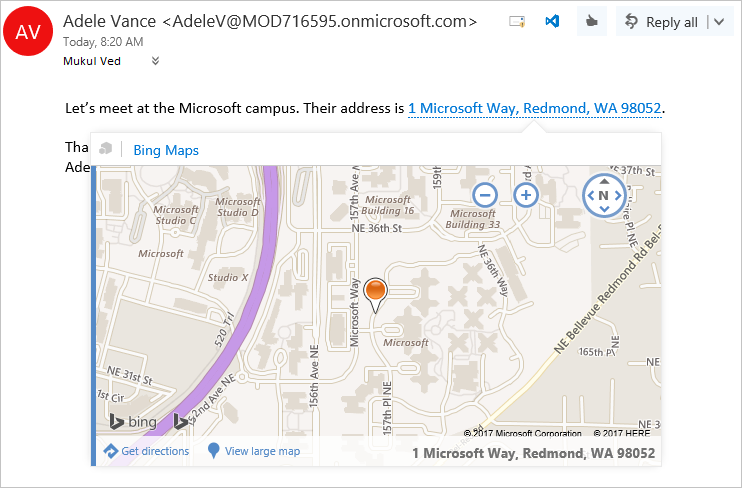
Task: Click the Bing logo on the map
Action: [x=133, y=421]
